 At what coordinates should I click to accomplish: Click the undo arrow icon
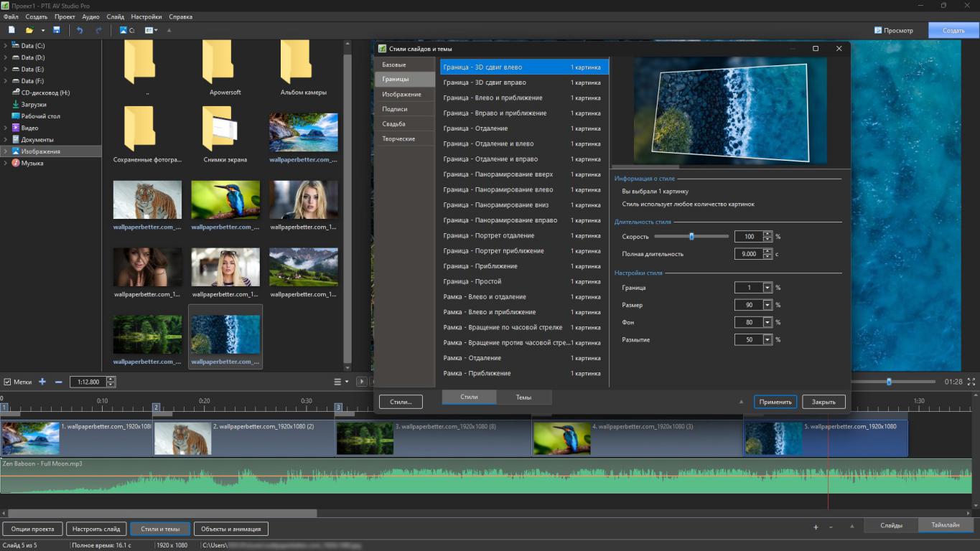point(80,30)
